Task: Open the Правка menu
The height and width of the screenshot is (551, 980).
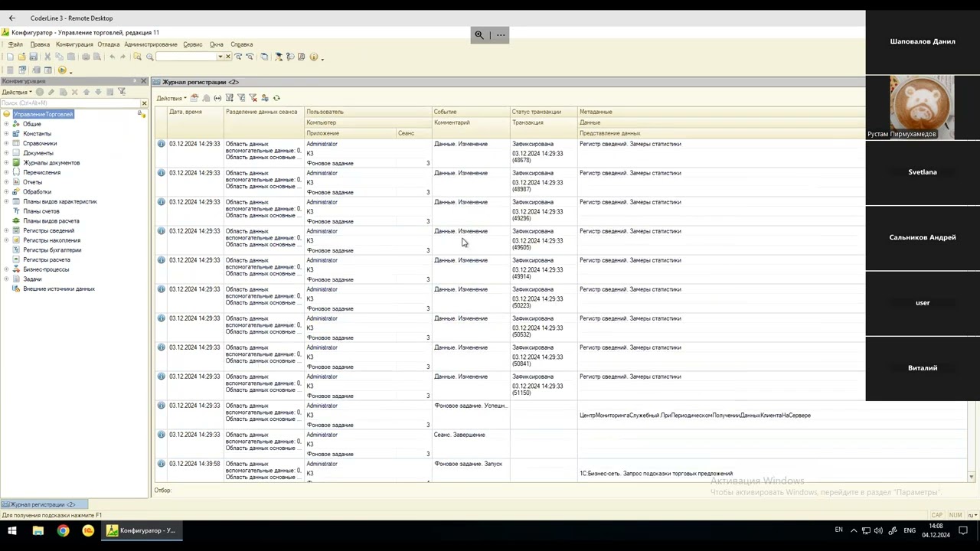Action: coord(40,44)
